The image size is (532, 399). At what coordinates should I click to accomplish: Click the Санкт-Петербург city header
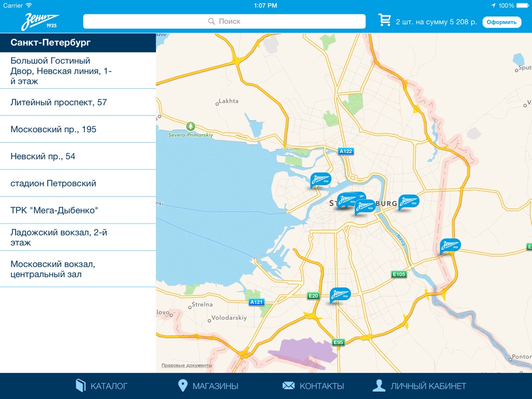coord(78,42)
